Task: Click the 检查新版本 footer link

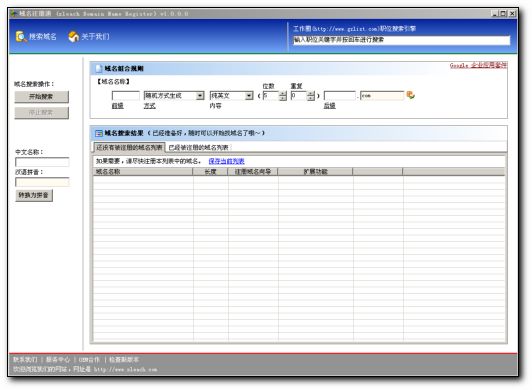Action: (124, 359)
